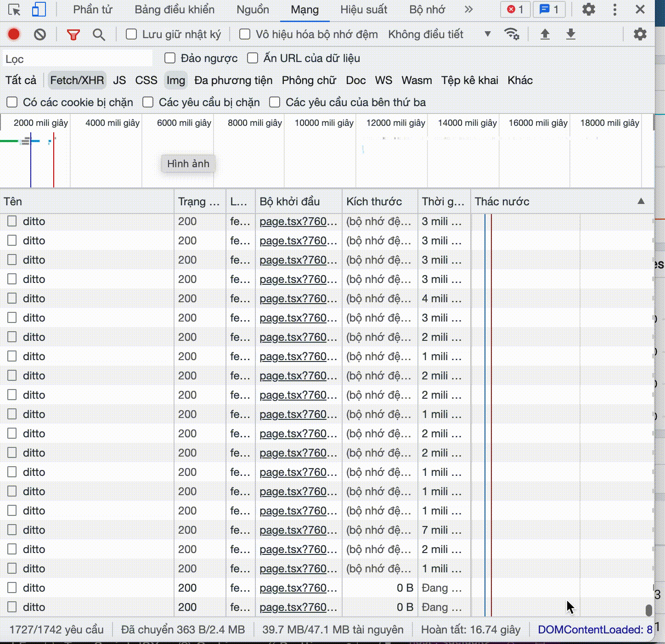Open the Không điều tiết throttling dropdown
Screen dimensions: 665x644
coord(440,34)
